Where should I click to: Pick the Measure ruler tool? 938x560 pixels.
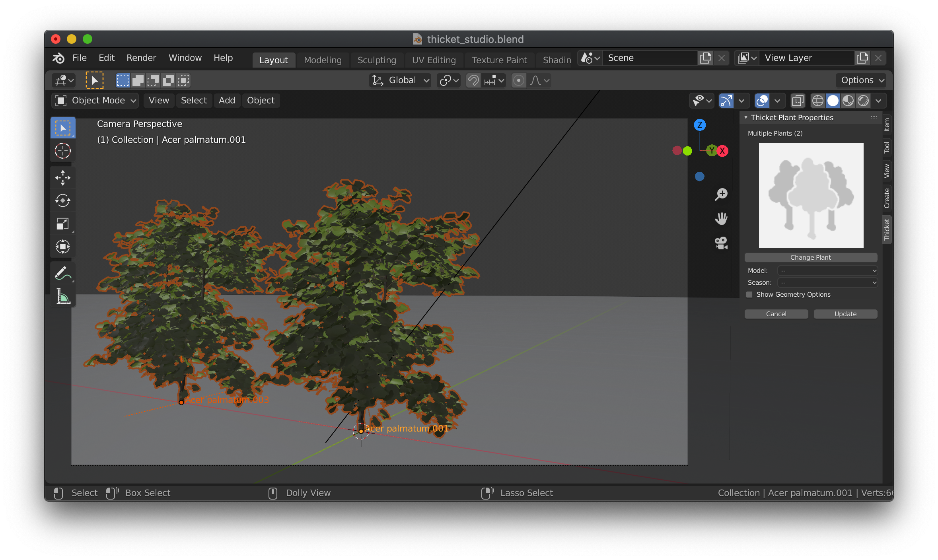coord(63,296)
